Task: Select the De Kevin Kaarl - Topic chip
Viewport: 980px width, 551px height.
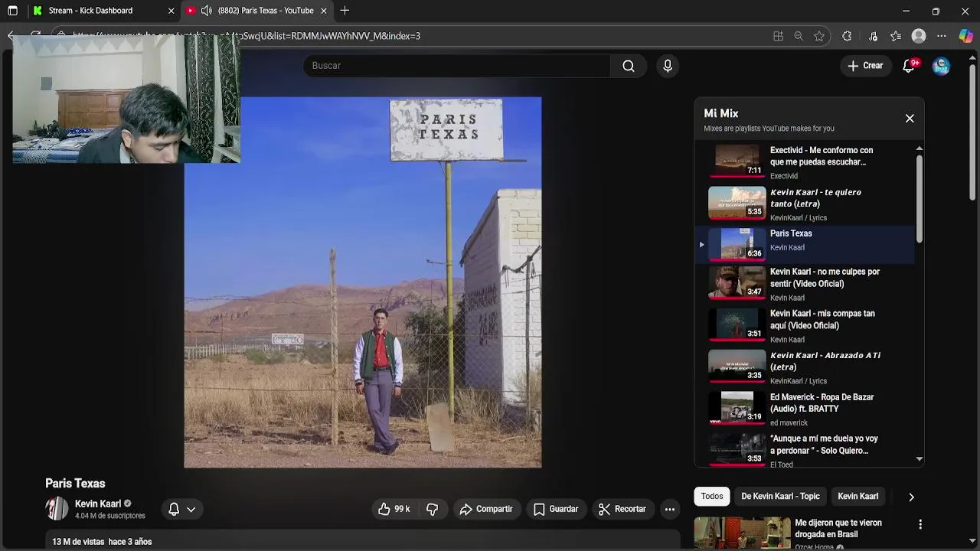Action: 780,497
